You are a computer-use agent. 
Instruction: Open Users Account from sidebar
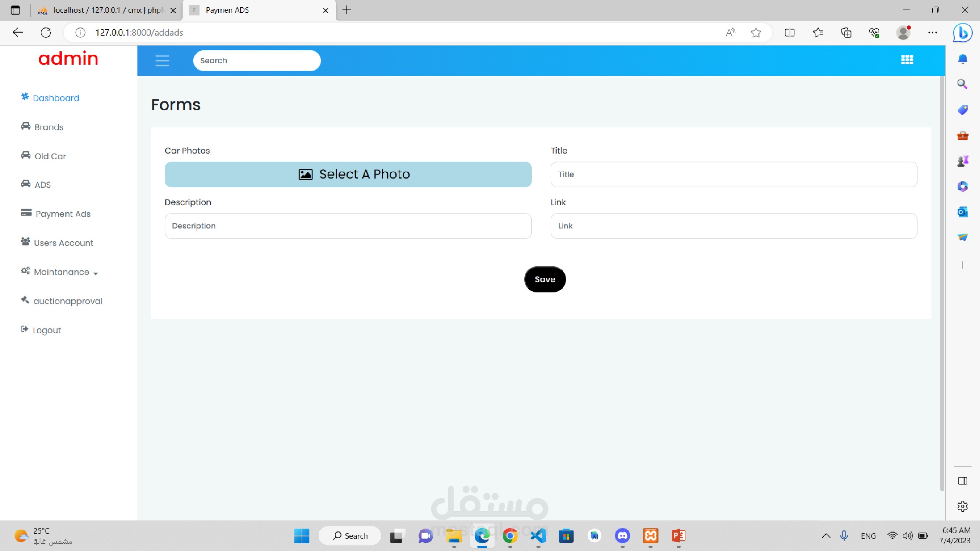(x=63, y=242)
